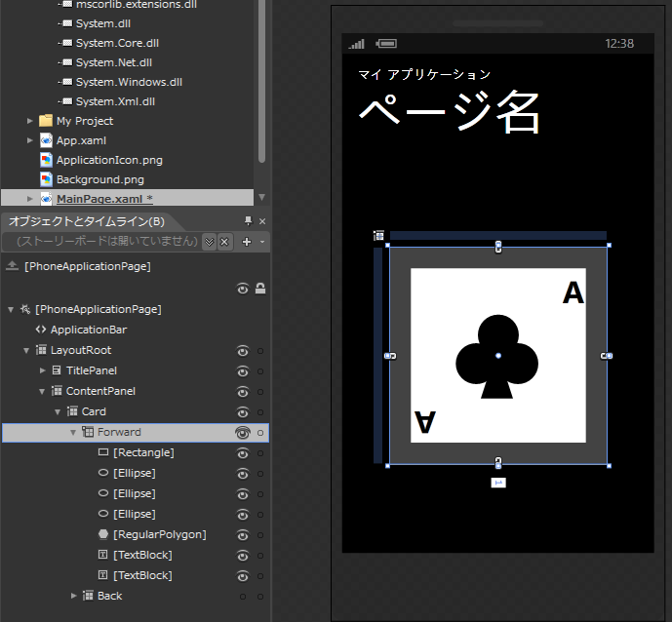
Task: Click the App.xaml file icon
Action: coord(46,140)
